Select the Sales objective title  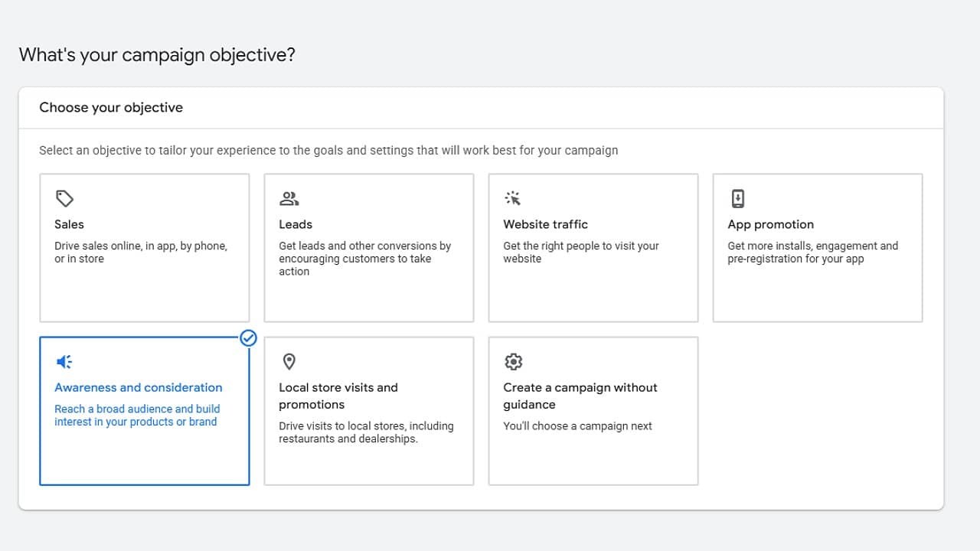pyautogui.click(x=69, y=224)
